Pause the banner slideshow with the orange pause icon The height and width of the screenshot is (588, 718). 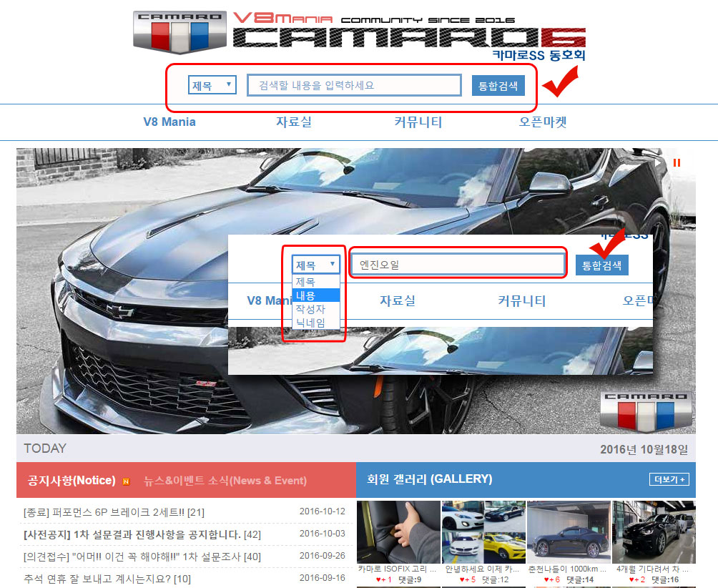tap(677, 162)
